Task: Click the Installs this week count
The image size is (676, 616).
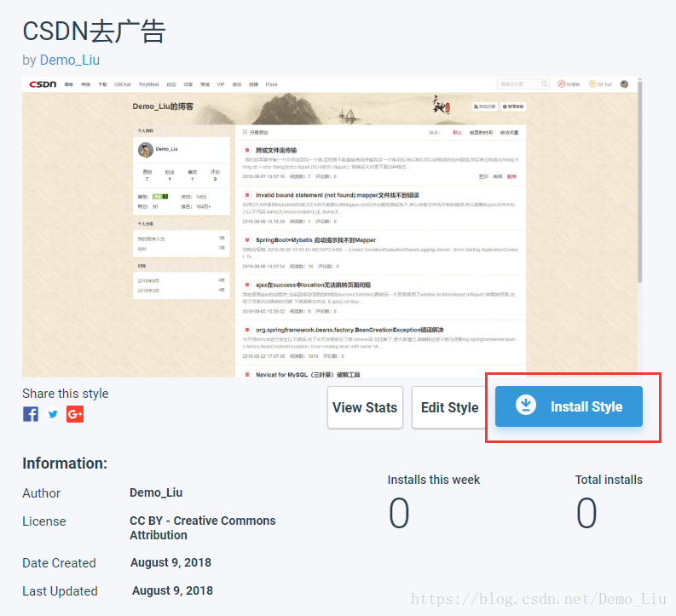Action: point(399,513)
